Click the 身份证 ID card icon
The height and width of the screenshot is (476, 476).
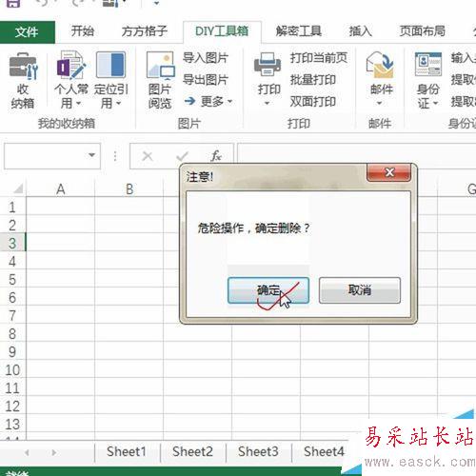pos(428,65)
